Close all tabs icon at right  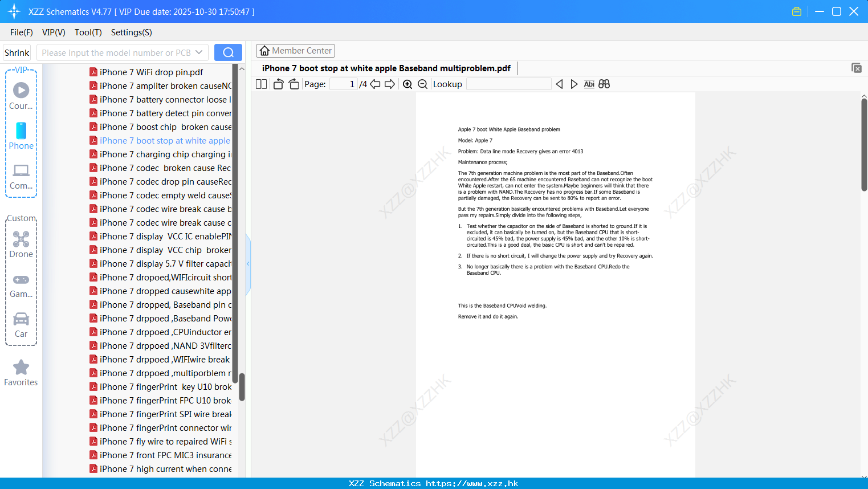click(x=856, y=68)
